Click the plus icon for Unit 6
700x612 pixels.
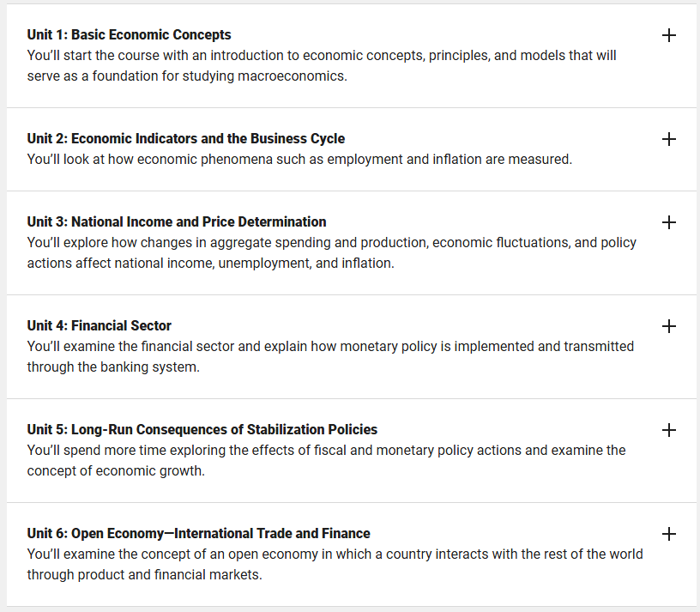click(668, 534)
